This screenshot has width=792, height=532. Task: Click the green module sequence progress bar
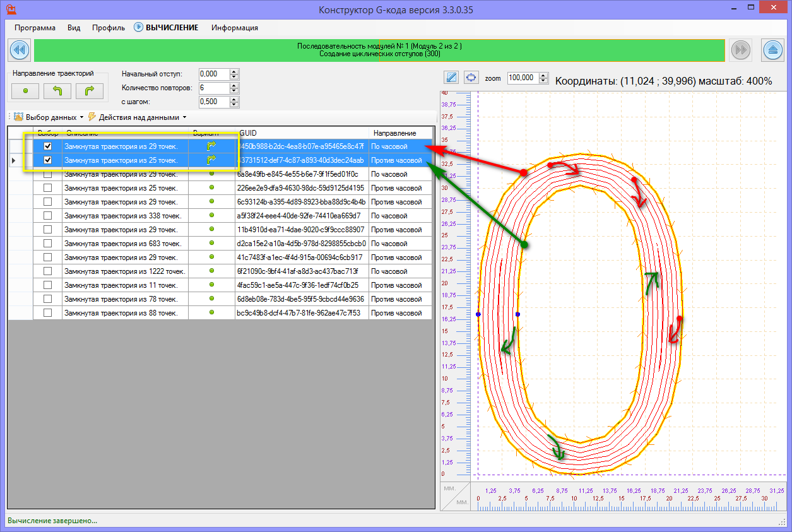tap(379, 50)
